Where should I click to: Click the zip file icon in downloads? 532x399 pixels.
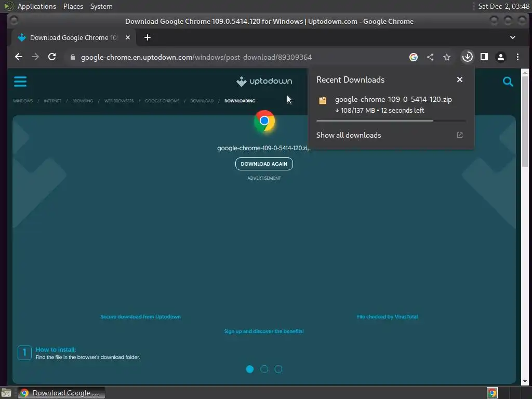pyautogui.click(x=323, y=100)
